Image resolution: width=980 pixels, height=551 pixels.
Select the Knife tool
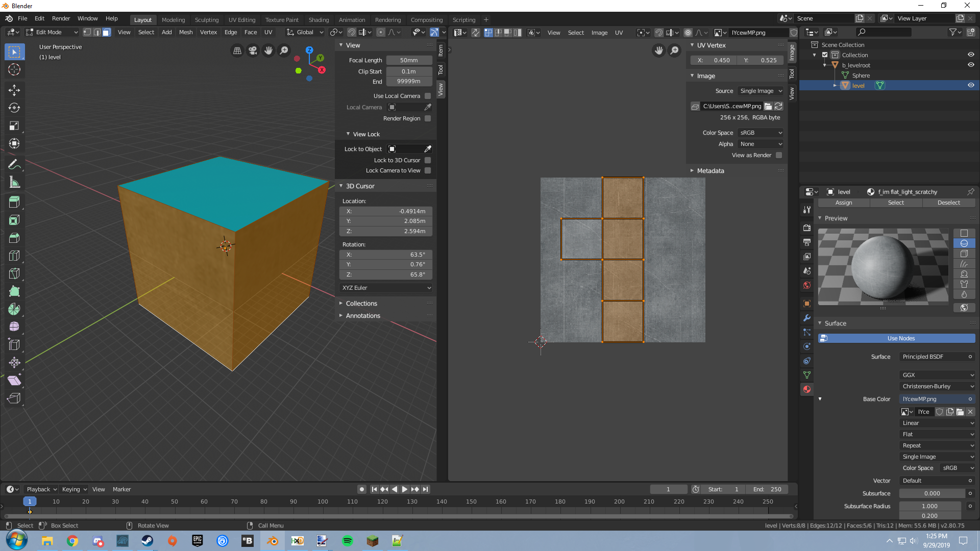tap(14, 273)
